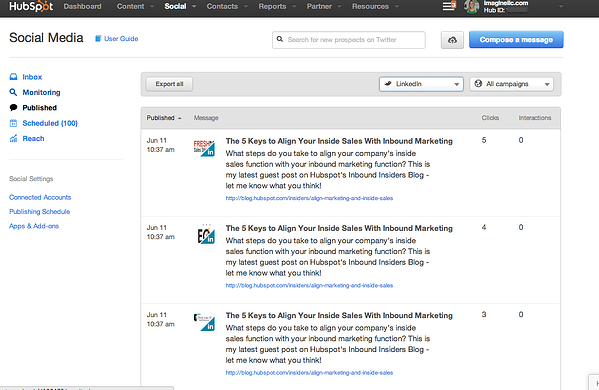Click the user profile avatar

coord(471,6)
